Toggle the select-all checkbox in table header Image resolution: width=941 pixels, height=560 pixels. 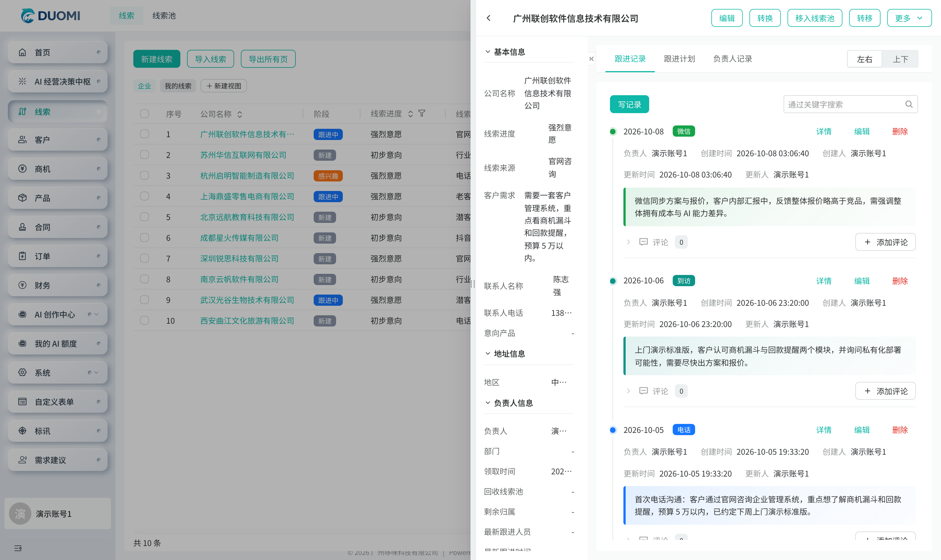click(145, 114)
